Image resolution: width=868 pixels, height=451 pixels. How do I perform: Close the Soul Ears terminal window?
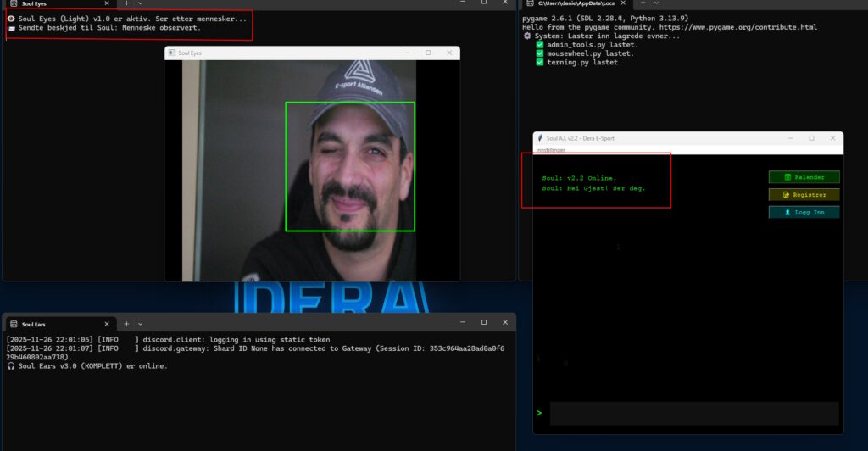pyautogui.click(x=505, y=322)
